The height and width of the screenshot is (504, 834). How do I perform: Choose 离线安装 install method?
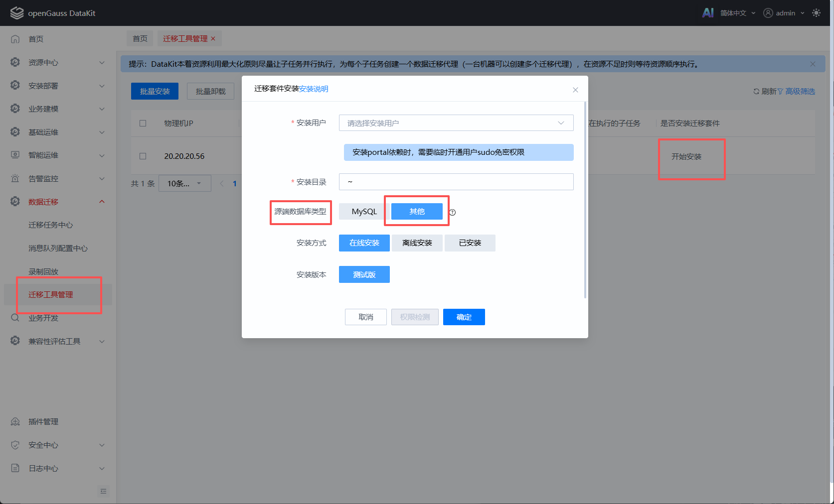click(x=417, y=243)
